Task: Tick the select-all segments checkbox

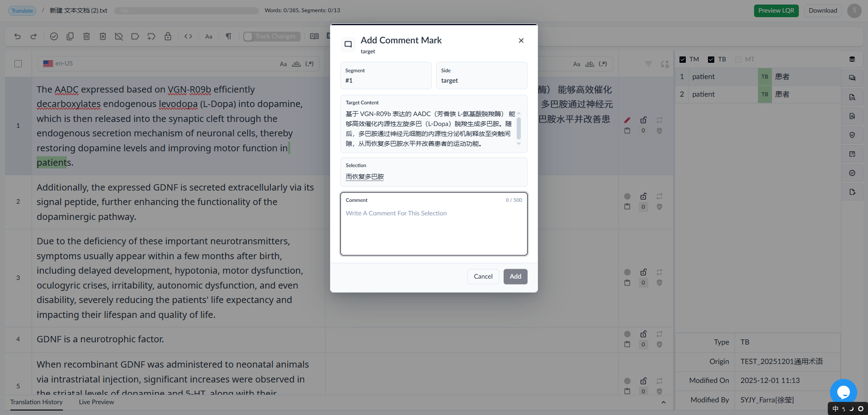Action: tap(18, 64)
